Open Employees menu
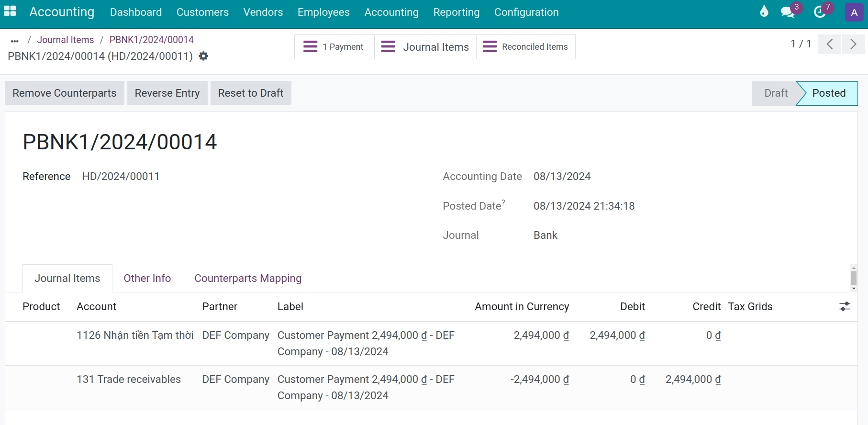Screen dimensions: 868x425 coord(323,12)
